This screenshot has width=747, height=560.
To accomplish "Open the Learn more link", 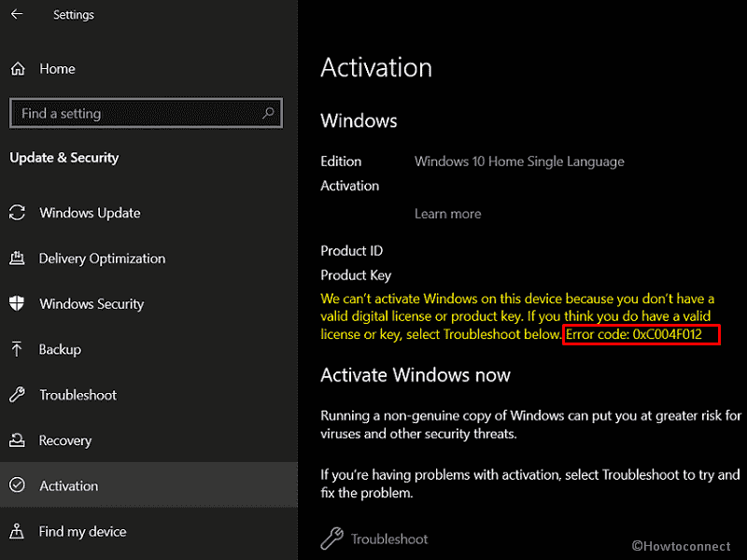I will pyautogui.click(x=447, y=214).
